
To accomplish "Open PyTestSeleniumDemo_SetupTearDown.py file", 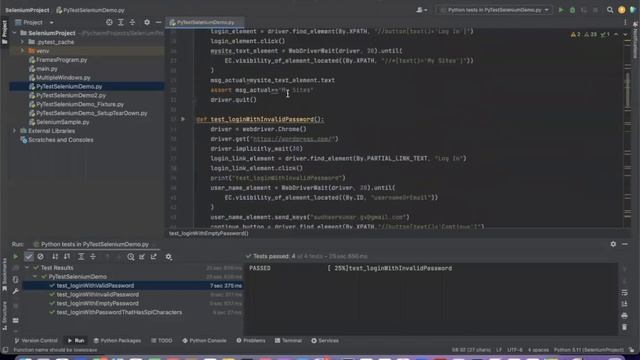I will (91, 113).
